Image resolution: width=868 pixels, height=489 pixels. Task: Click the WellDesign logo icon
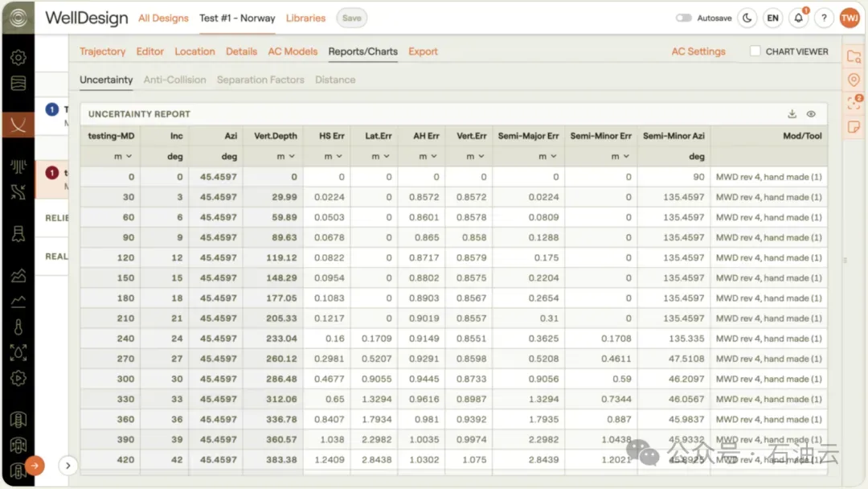coord(18,18)
